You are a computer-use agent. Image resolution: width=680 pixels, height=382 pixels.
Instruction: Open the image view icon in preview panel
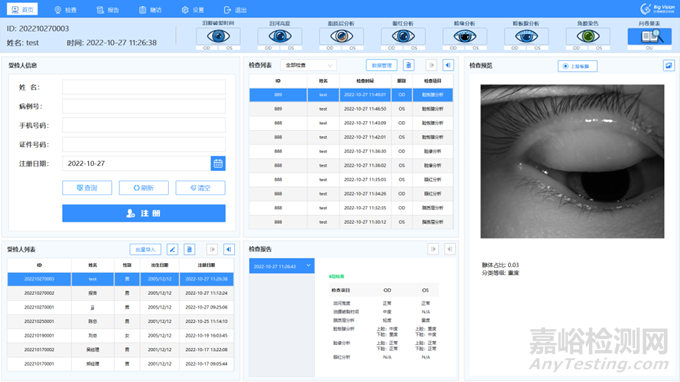668,65
